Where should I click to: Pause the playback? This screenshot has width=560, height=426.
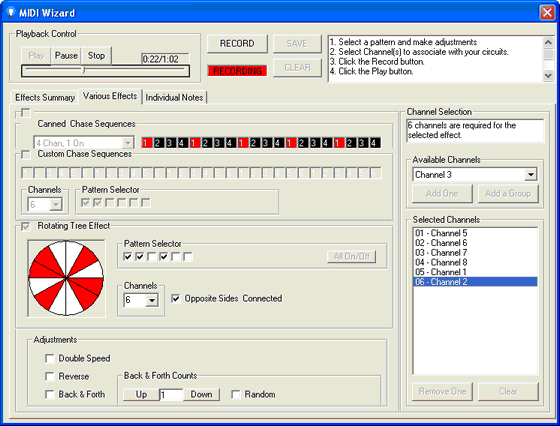coord(66,56)
